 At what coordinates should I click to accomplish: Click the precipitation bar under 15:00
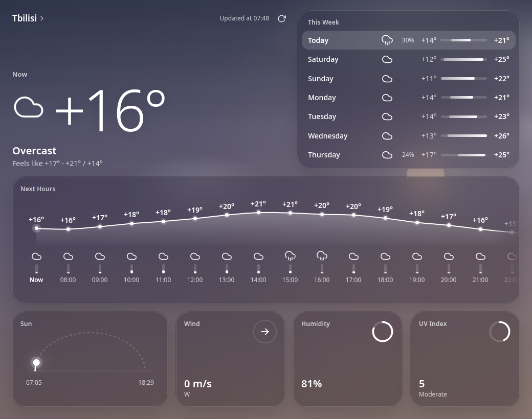click(x=290, y=269)
